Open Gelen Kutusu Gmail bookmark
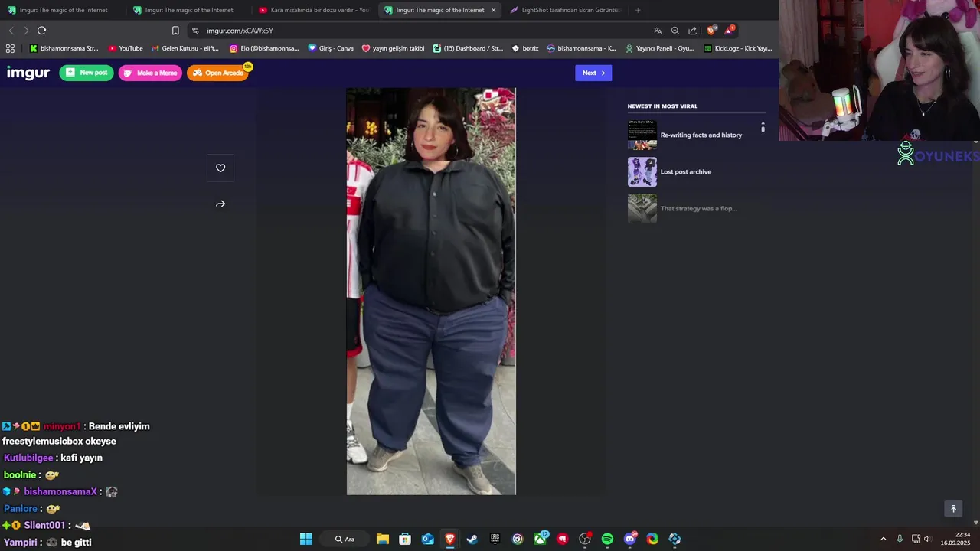This screenshot has width=980, height=551. (x=185, y=48)
